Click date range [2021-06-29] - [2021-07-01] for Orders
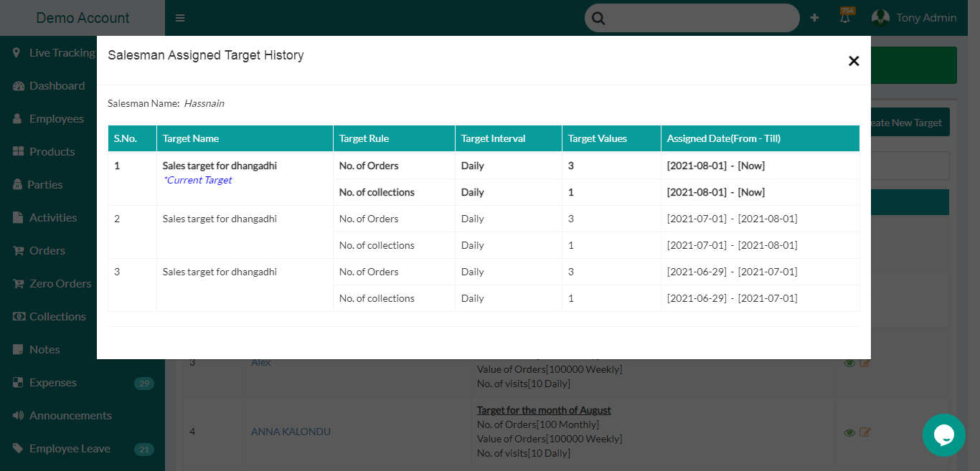This screenshot has height=471, width=980. pos(732,272)
